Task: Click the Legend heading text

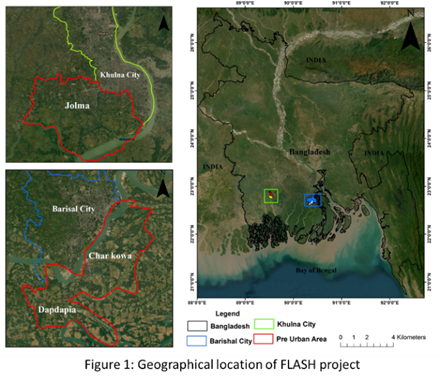Action: click(227, 314)
